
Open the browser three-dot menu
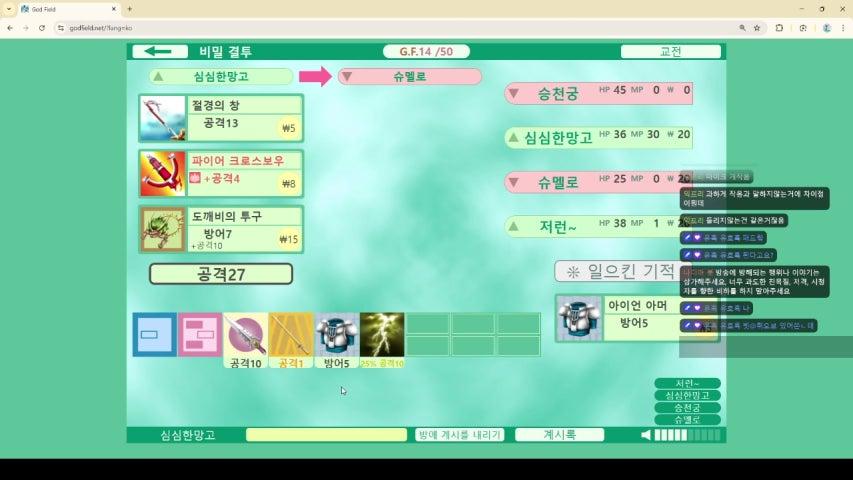coord(843,28)
